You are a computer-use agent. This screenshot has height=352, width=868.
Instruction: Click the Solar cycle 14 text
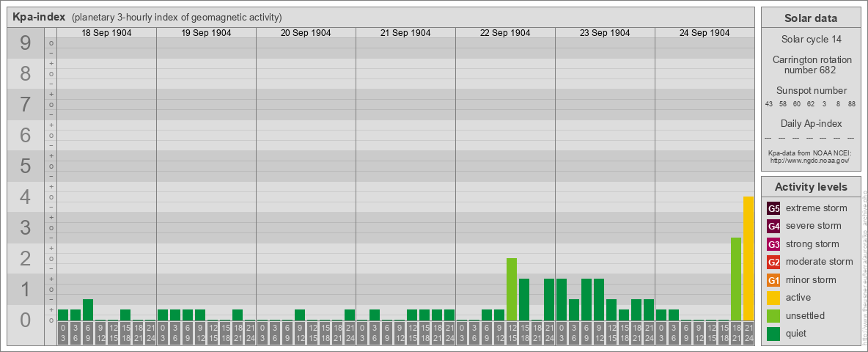click(x=810, y=40)
